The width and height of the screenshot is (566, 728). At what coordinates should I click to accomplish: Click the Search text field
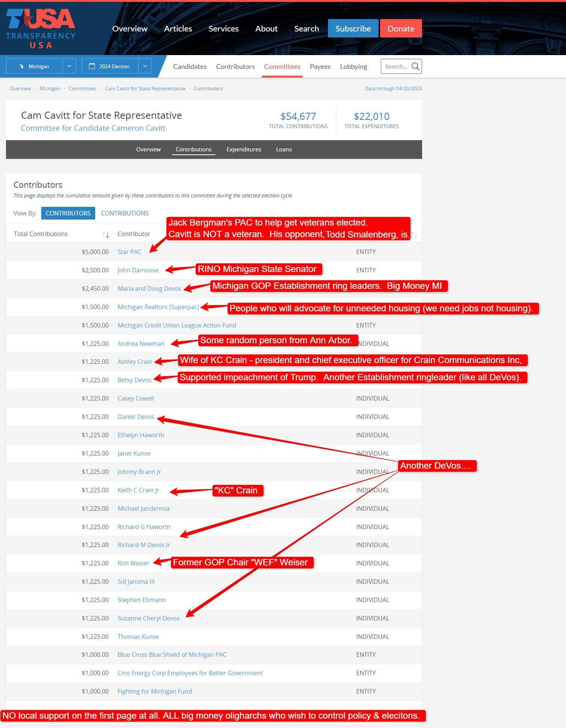(396, 66)
